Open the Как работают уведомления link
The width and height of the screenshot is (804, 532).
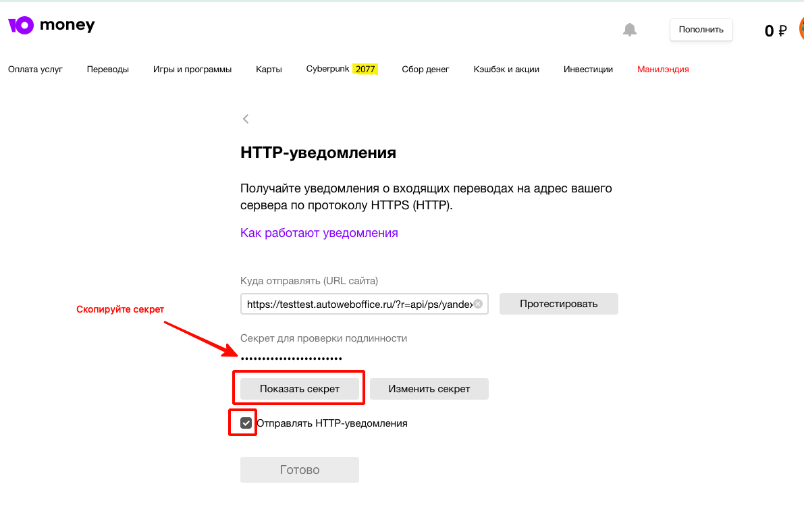(x=319, y=233)
